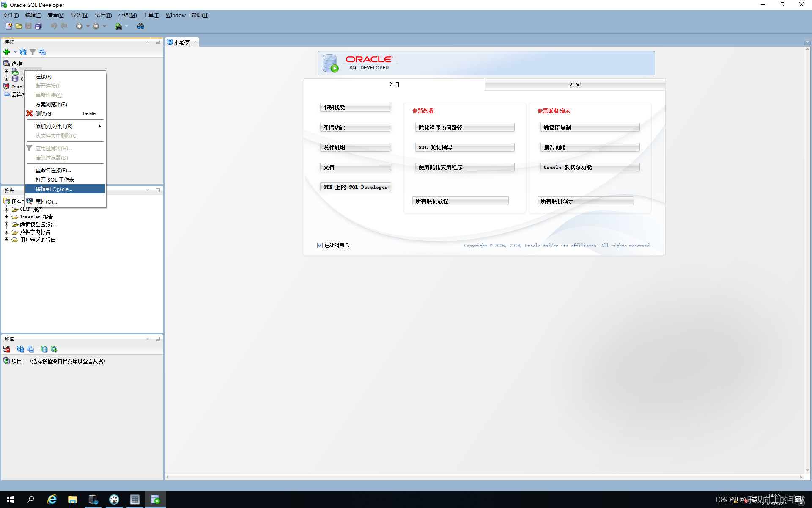The width and height of the screenshot is (812, 508).
Task: Click the user-defined reports icon
Action: [14, 239]
